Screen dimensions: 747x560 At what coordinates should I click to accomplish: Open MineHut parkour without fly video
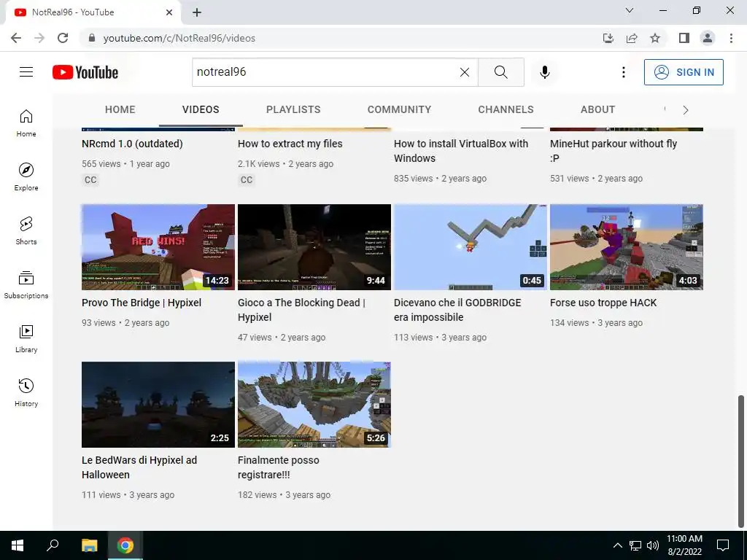(614, 151)
